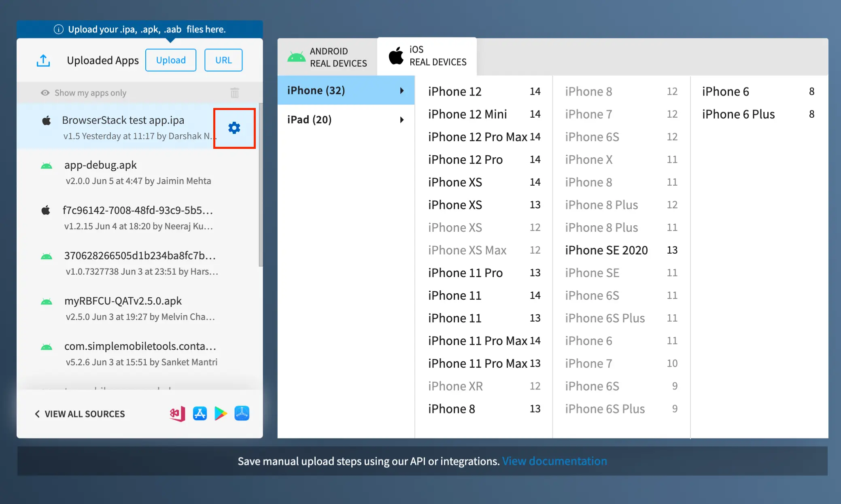
Task: Go back via View All Sources chevron
Action: 37,414
